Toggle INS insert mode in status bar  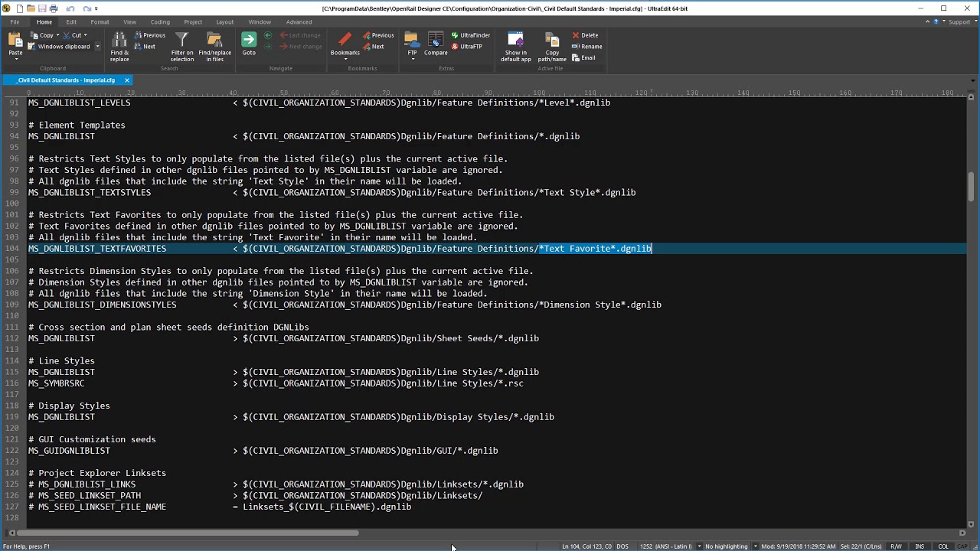920,546
